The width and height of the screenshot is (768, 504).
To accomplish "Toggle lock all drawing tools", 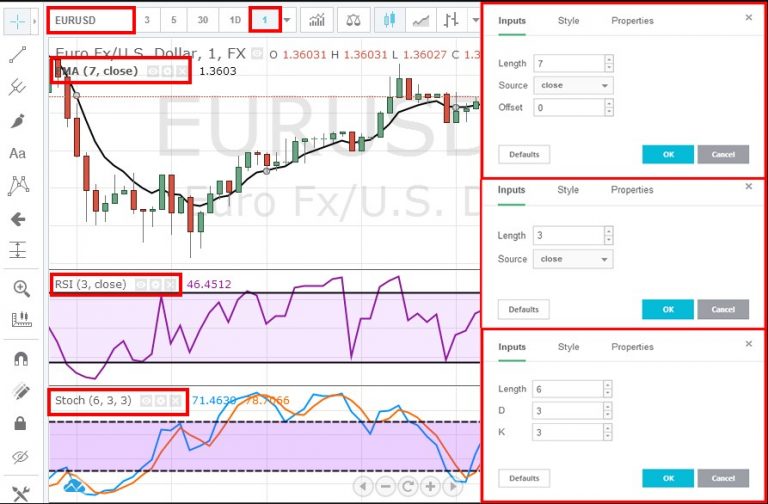I will pos(20,423).
